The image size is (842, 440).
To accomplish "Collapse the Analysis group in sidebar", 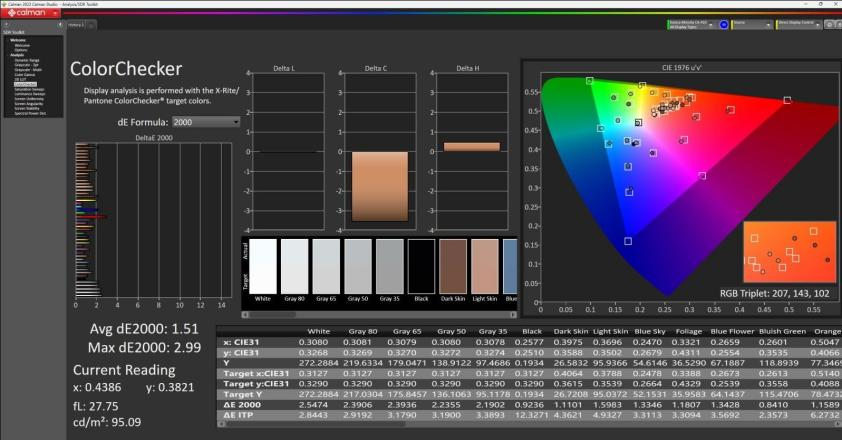I will click(x=17, y=55).
